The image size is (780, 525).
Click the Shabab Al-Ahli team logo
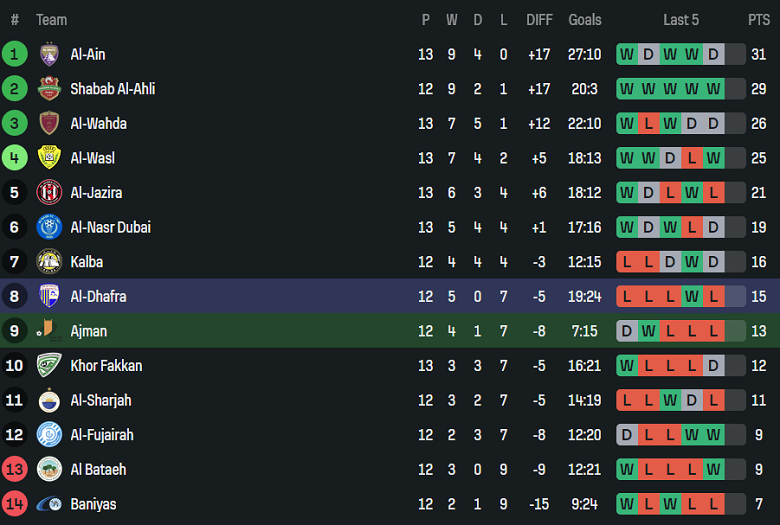point(49,89)
